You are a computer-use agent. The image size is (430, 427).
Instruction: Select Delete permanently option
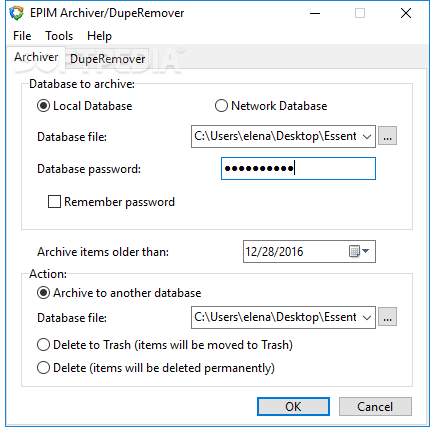click(x=43, y=368)
